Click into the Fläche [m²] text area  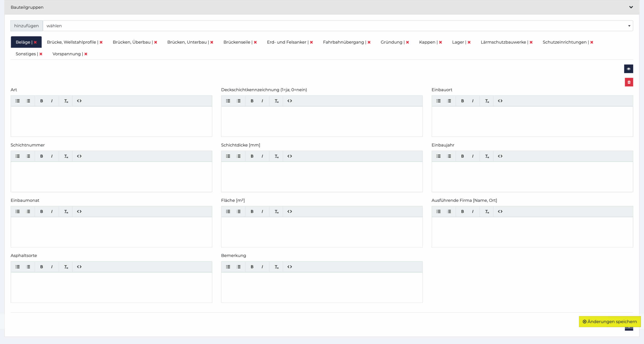pos(321,232)
